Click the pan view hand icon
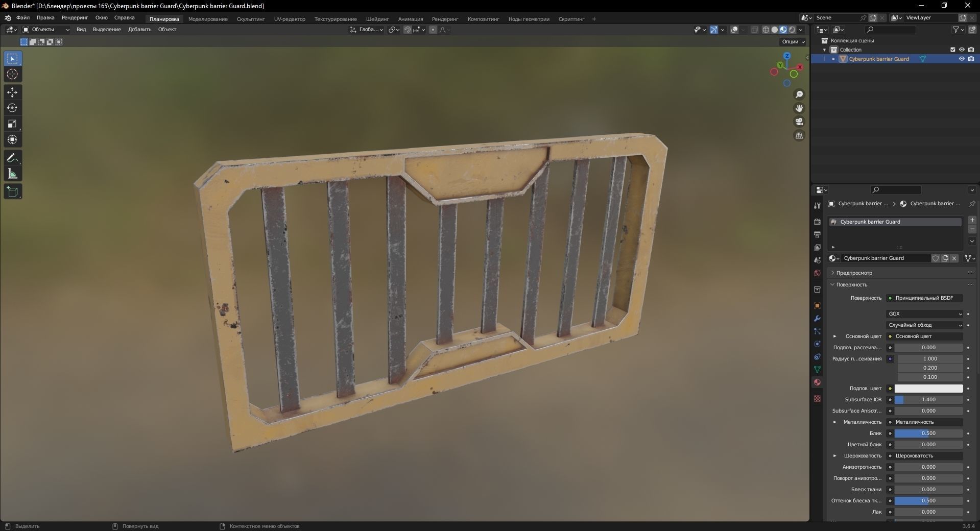Viewport: 980px width, 531px height. coord(799,108)
